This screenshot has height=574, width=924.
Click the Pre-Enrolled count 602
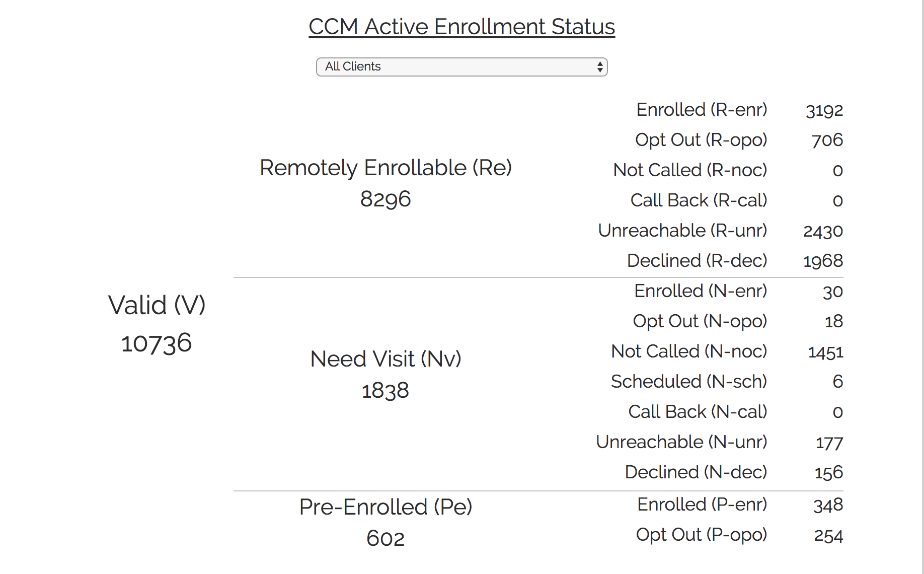[386, 538]
